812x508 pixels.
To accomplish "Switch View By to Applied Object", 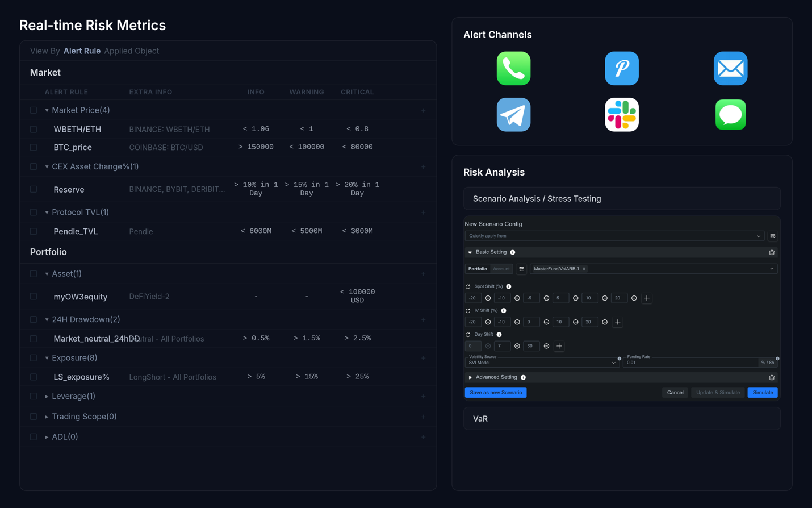I will (x=132, y=51).
